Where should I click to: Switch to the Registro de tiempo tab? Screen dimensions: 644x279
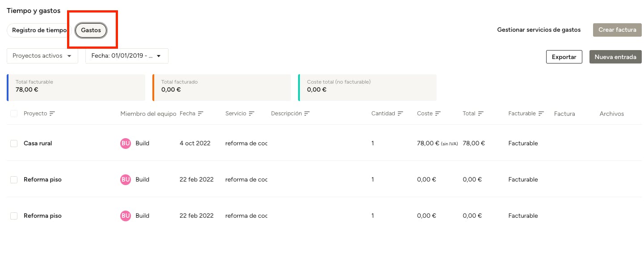pyautogui.click(x=39, y=30)
